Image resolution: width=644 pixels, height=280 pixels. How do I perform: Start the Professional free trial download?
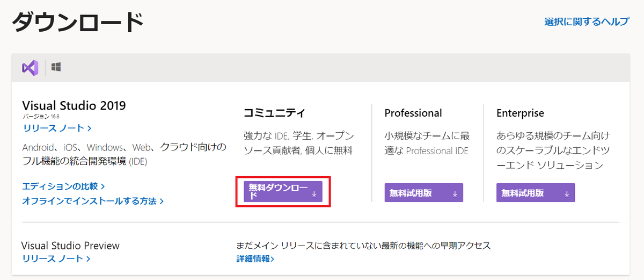click(423, 193)
